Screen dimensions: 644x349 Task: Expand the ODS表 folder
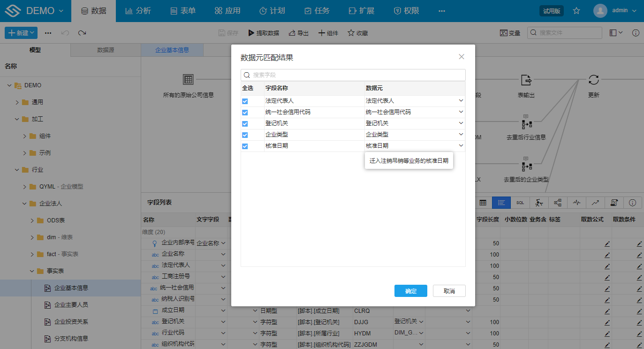click(32, 220)
